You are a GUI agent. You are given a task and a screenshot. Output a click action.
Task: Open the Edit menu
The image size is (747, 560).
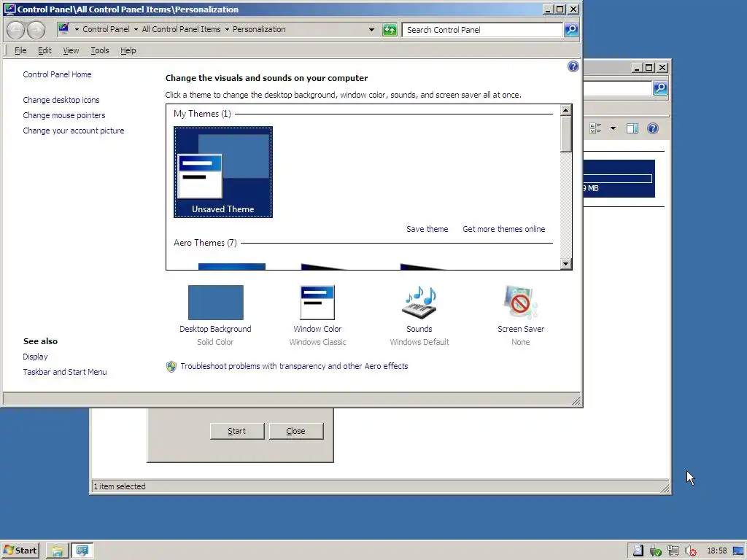44,50
